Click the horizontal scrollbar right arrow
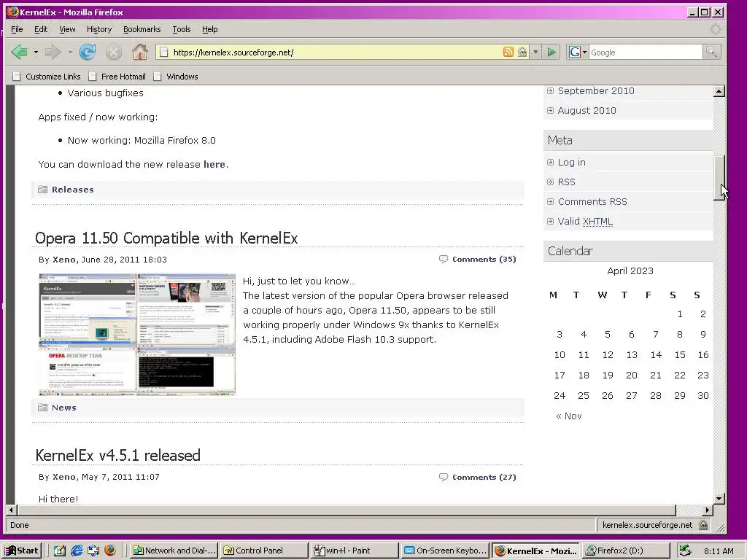 (x=708, y=510)
